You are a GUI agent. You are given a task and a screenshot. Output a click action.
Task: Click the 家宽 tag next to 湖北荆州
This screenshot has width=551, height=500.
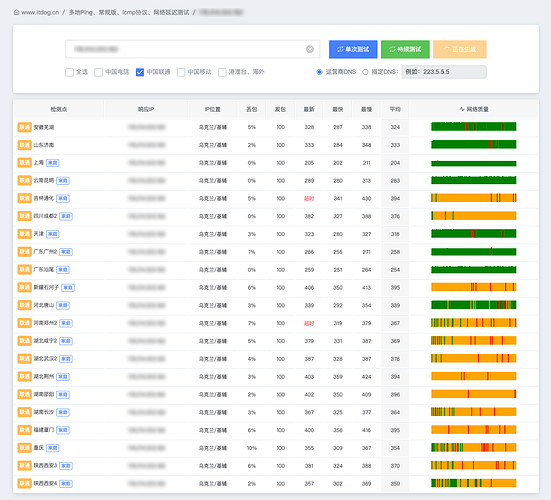(63, 377)
